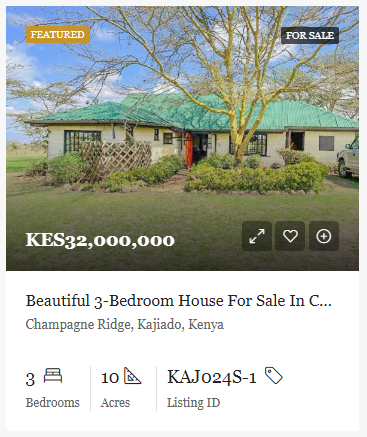Open the fullscreen preview expand icon
Screen dimensions: 367x437
[257, 236]
